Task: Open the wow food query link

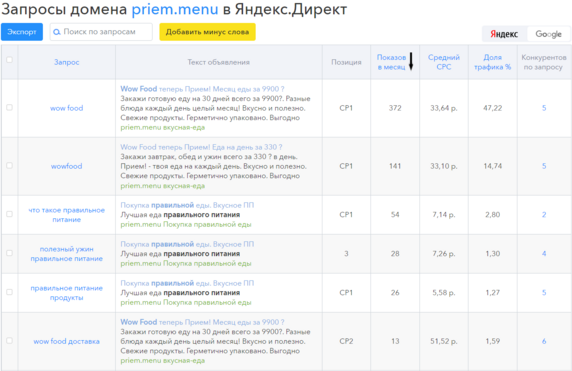Action: click(x=66, y=108)
